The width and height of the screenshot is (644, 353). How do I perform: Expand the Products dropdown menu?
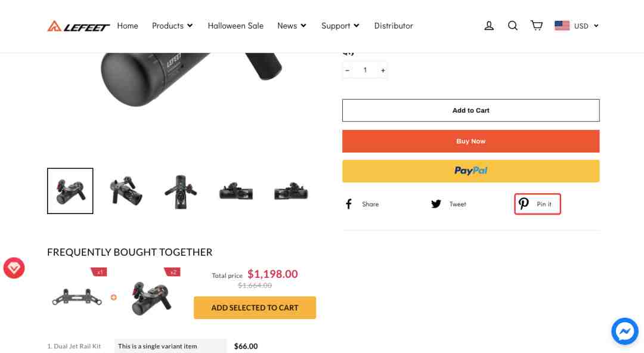click(x=172, y=26)
